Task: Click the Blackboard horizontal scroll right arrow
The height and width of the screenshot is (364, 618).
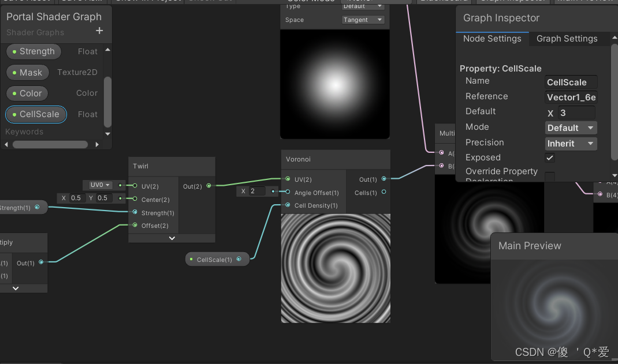Action: [x=97, y=144]
